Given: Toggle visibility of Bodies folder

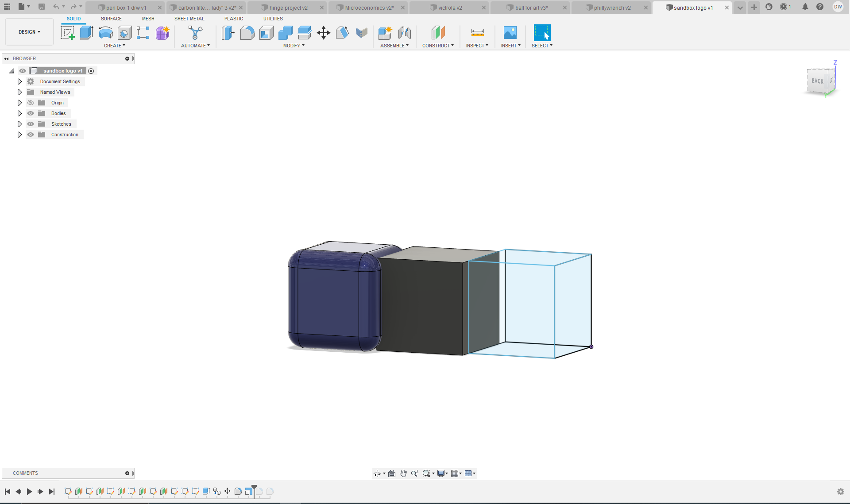Looking at the screenshot, I should click(x=30, y=113).
